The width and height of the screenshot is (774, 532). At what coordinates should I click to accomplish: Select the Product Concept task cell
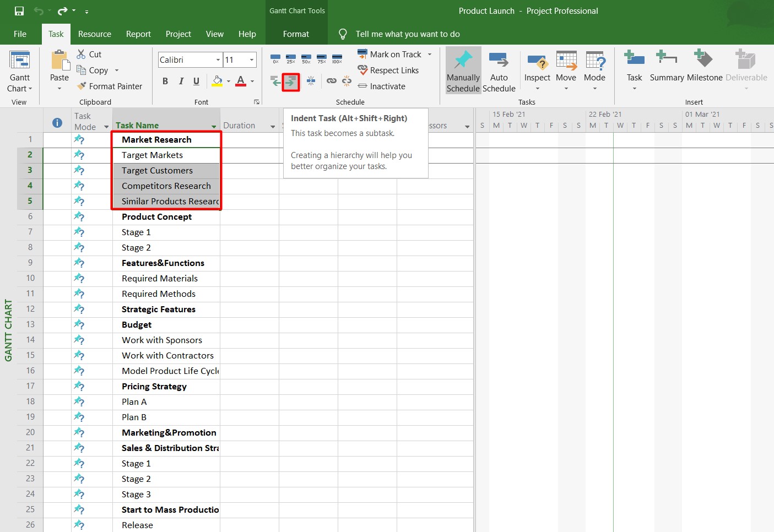[x=156, y=216]
